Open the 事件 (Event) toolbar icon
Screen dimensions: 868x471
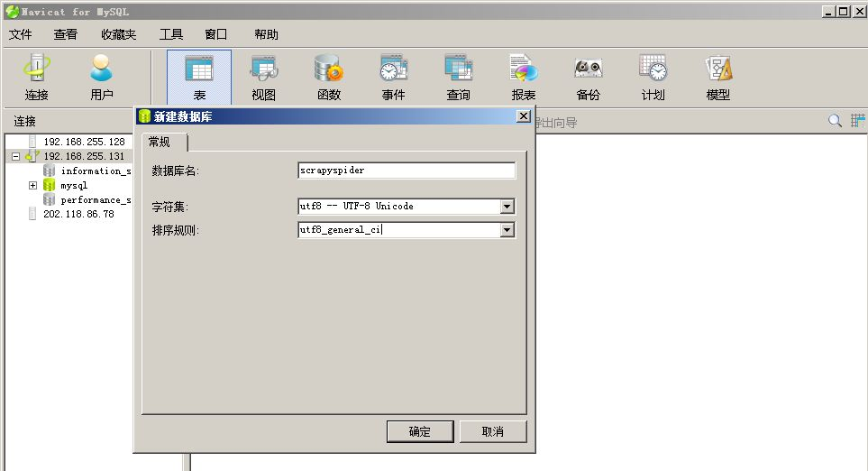(x=393, y=77)
